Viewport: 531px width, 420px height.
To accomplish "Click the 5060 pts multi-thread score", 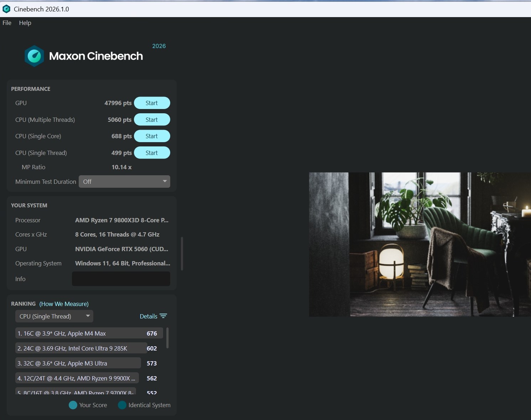I will [x=120, y=120].
